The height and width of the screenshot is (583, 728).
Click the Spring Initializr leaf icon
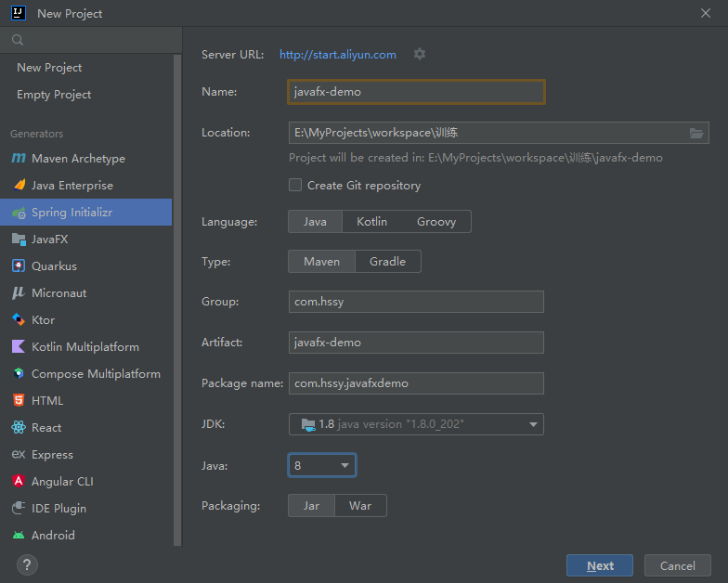(19, 213)
